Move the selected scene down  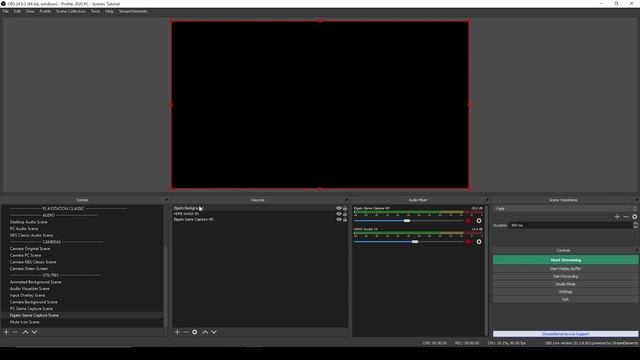click(x=35, y=332)
